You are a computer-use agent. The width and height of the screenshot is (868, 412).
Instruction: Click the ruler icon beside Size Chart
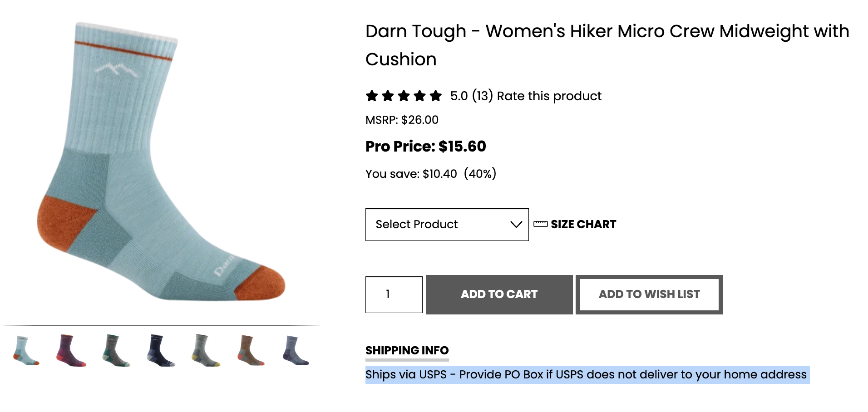point(540,224)
